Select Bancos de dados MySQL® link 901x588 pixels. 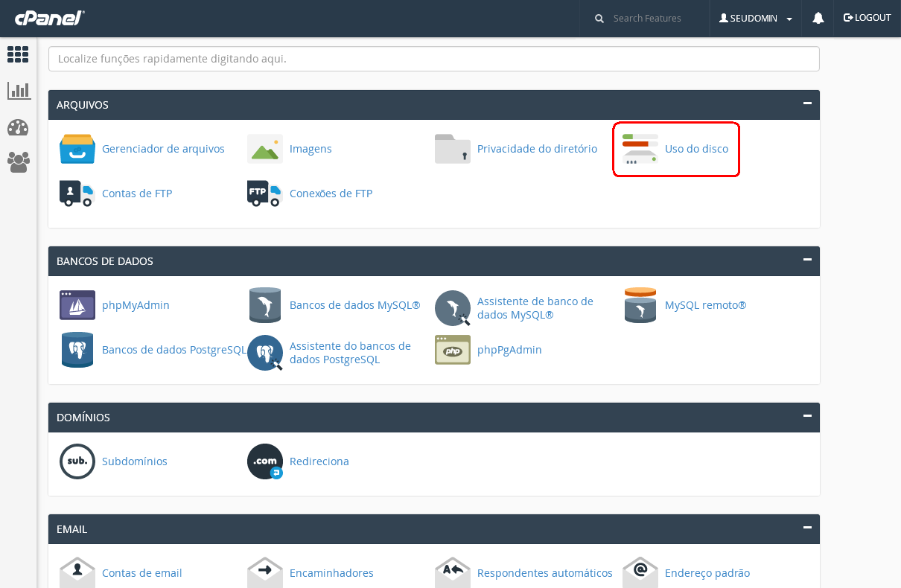[354, 305]
